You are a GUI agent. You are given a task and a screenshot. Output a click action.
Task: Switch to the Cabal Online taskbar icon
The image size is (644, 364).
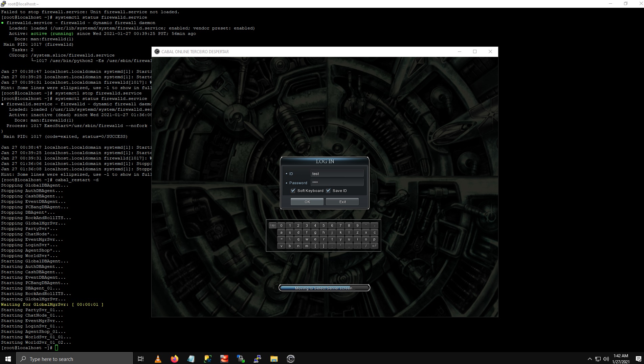tap(290, 359)
